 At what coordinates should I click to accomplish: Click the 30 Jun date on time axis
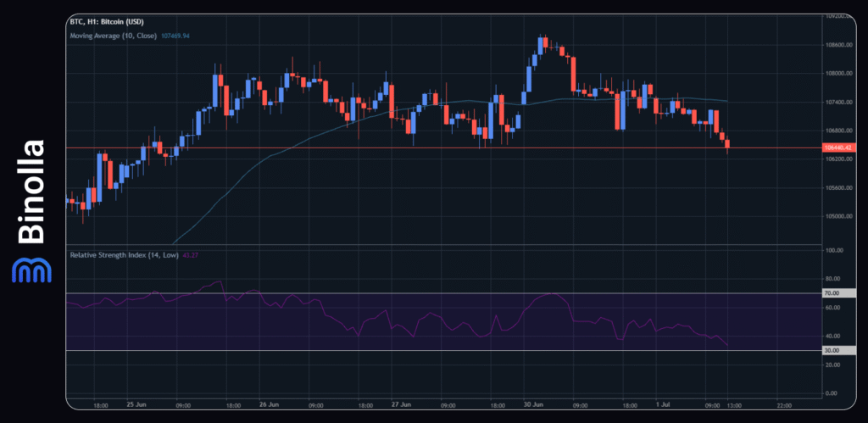coord(534,405)
